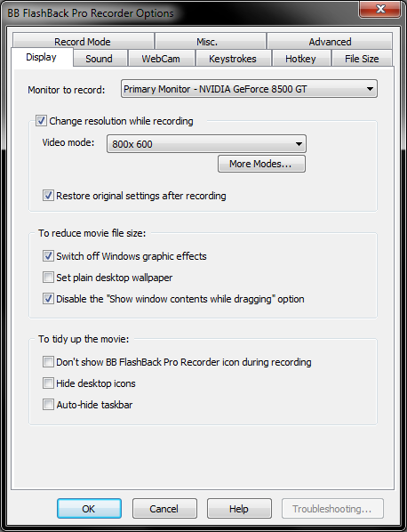This screenshot has height=532, width=407.
Task: Click To tidy up the movie heading
Action: pyautogui.click(x=84, y=339)
